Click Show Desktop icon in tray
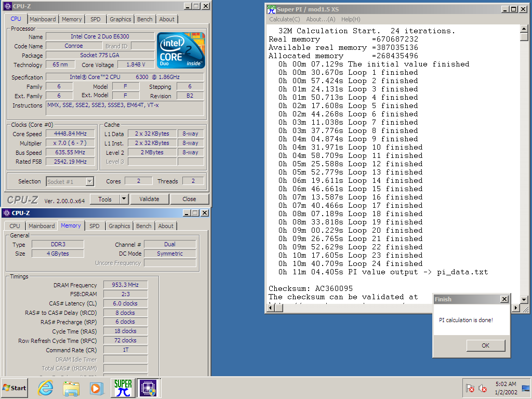This screenshot has height=399, width=532. pos(526,388)
